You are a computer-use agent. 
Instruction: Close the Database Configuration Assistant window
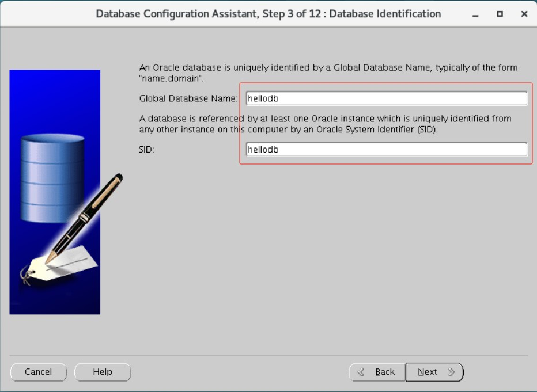click(x=524, y=14)
